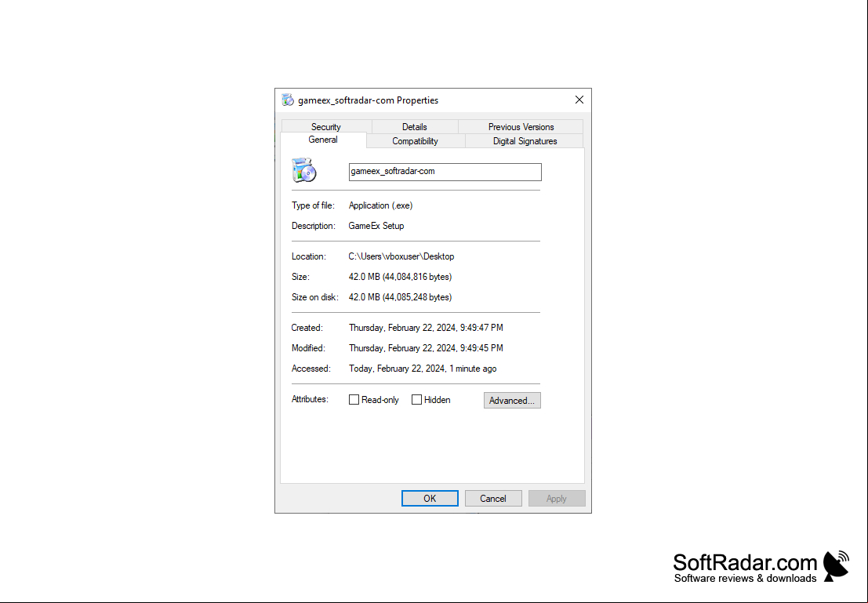The width and height of the screenshot is (868, 603).
Task: Dismiss the dialog with Cancel
Action: pyautogui.click(x=493, y=499)
